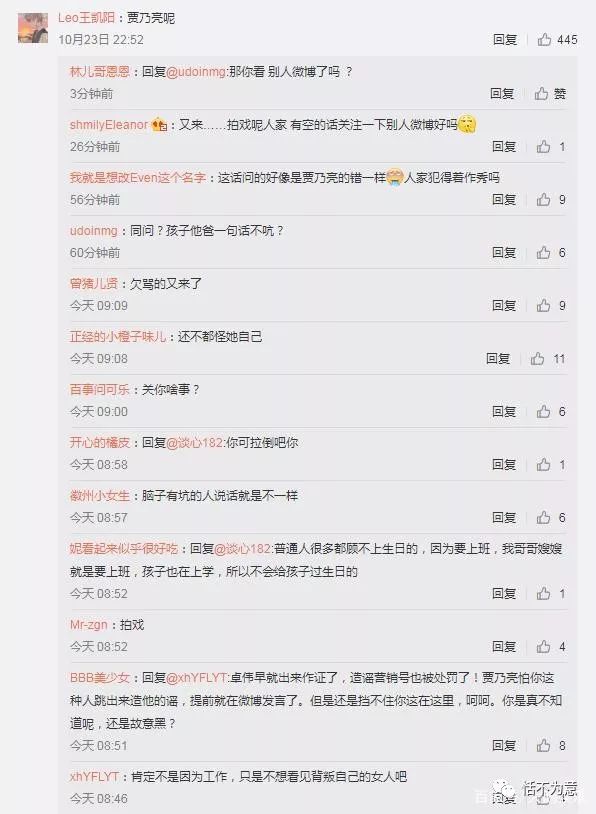The height and width of the screenshot is (814, 596).
Task: Reply to the top comment 贾乃亮呢
Action: (505, 39)
